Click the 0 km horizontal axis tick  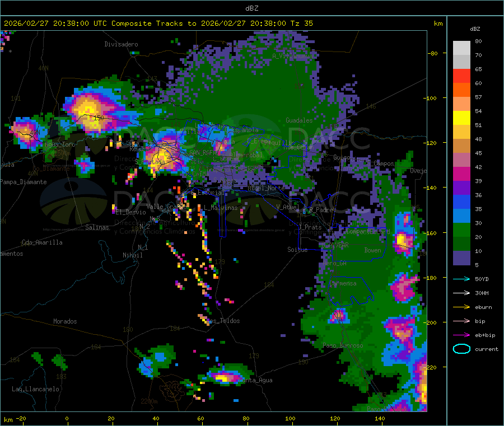67,418
